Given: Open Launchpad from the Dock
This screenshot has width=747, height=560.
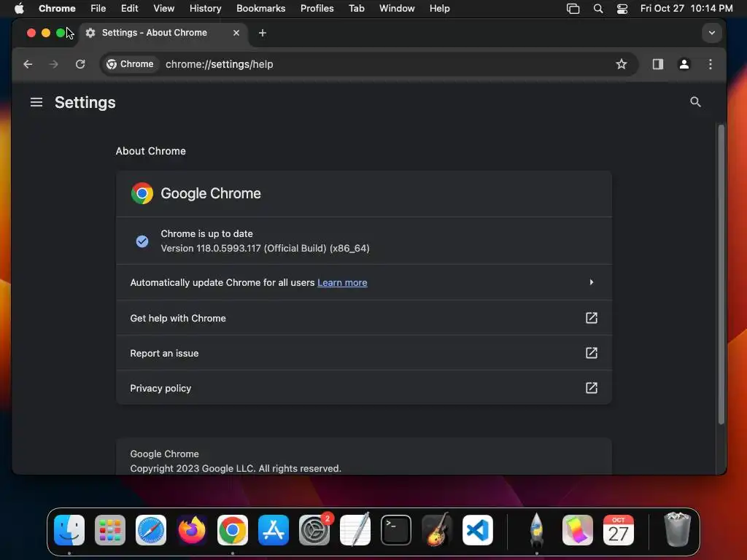Looking at the screenshot, I should click(110, 530).
